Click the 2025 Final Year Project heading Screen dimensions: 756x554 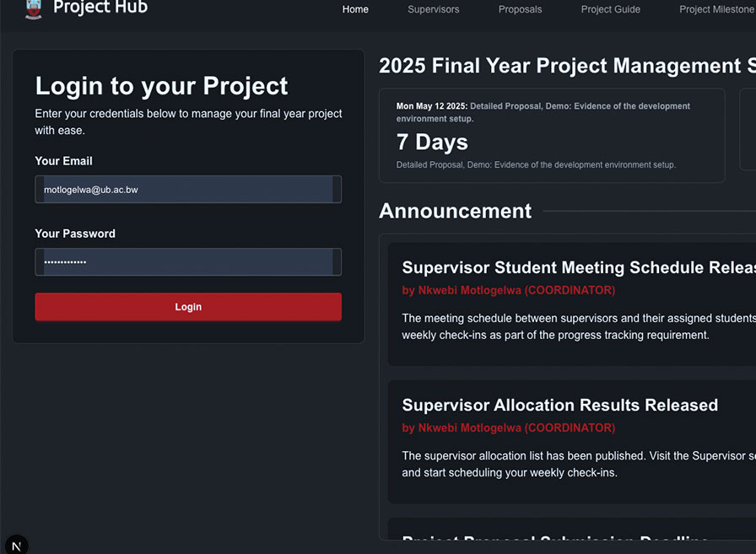(565, 65)
